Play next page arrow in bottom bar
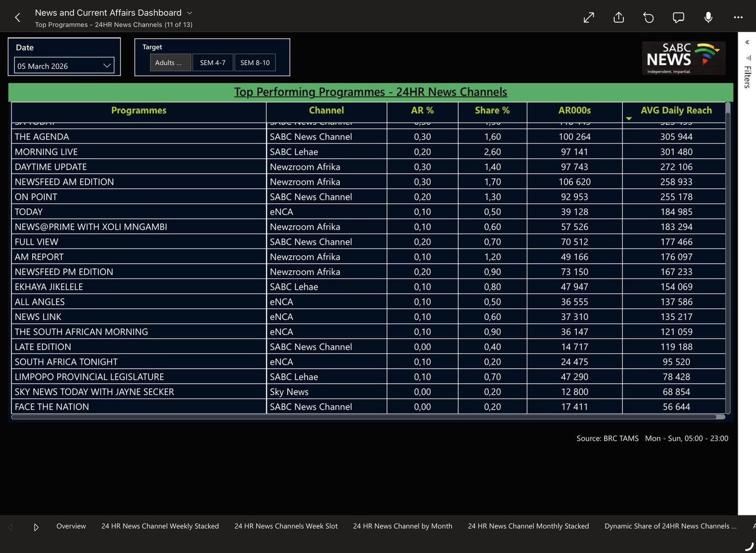Image resolution: width=756 pixels, height=553 pixels. coord(36,527)
